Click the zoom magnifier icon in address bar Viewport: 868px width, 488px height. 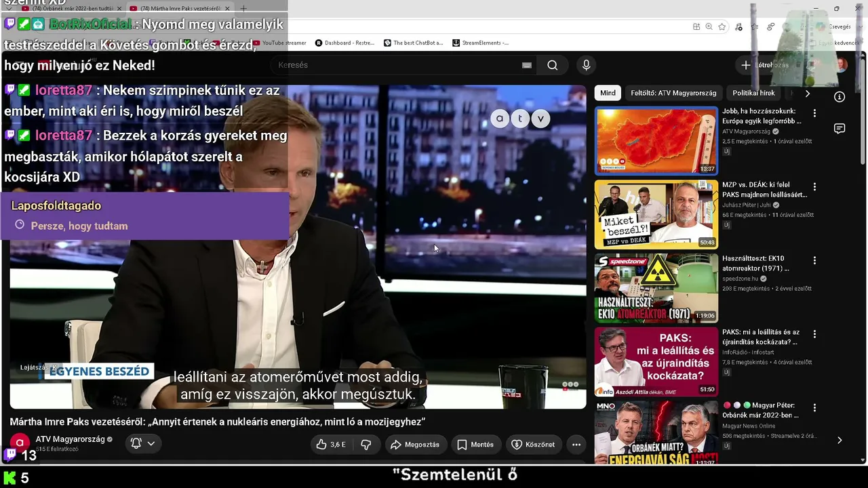(x=709, y=27)
